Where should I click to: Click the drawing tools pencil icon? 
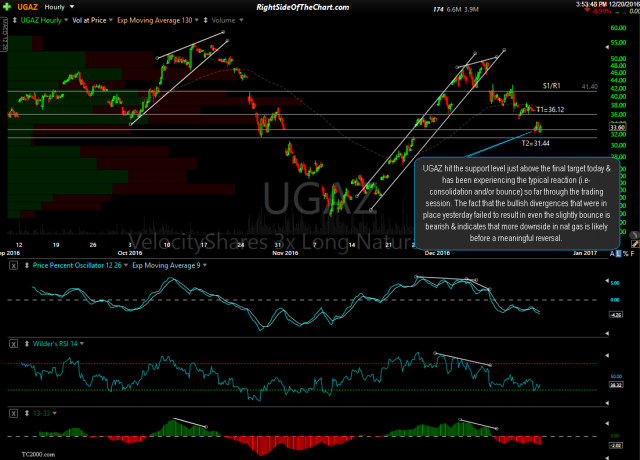[635, 244]
